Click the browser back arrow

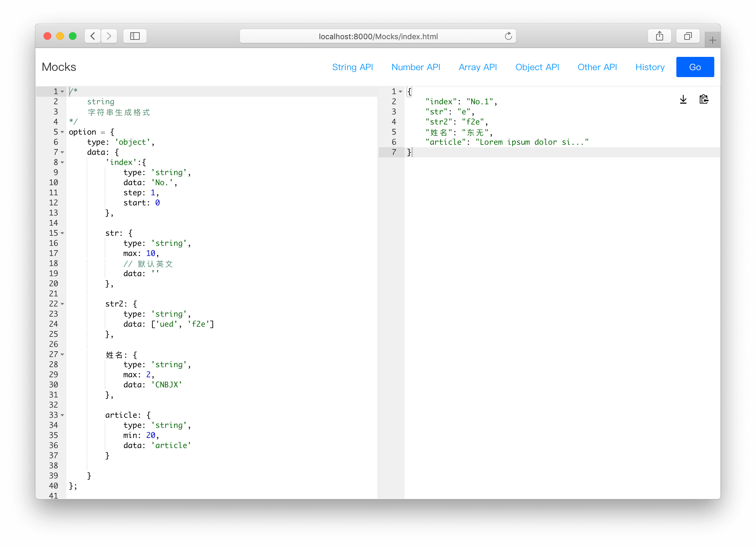tap(93, 36)
